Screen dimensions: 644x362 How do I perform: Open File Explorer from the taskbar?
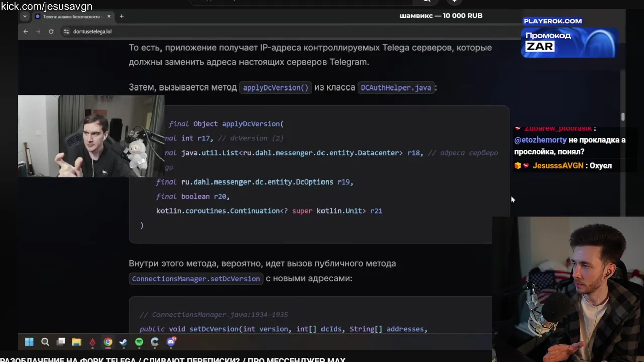[76, 342]
